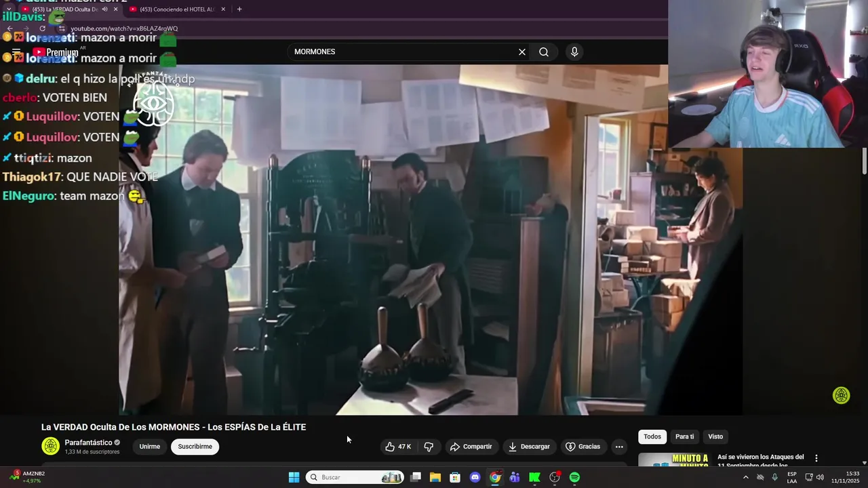Open Microsoft Store from the taskbar

(x=455, y=477)
